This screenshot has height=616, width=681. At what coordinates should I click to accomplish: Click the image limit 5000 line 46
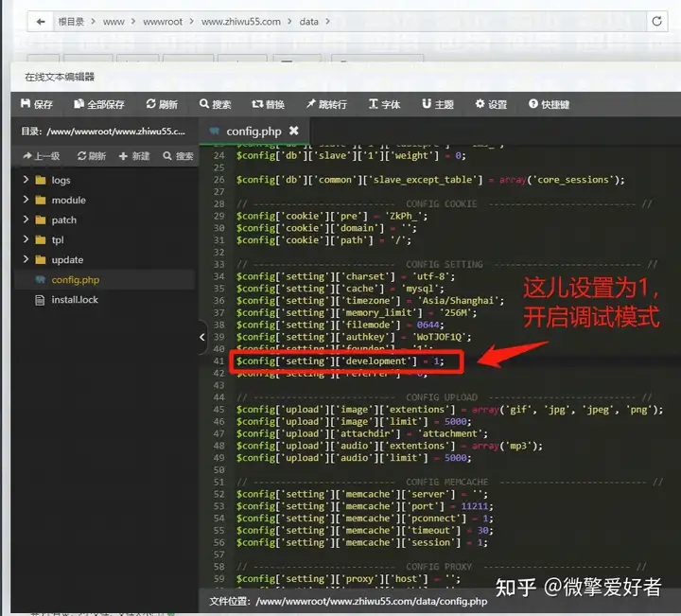pos(354,421)
